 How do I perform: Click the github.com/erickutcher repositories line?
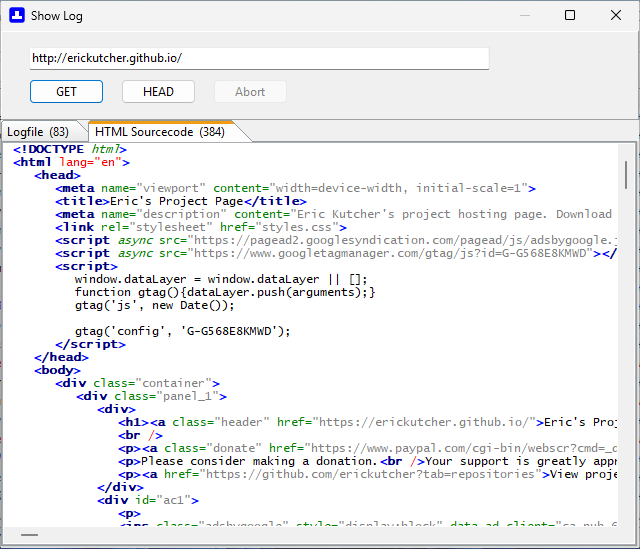tap(367, 474)
